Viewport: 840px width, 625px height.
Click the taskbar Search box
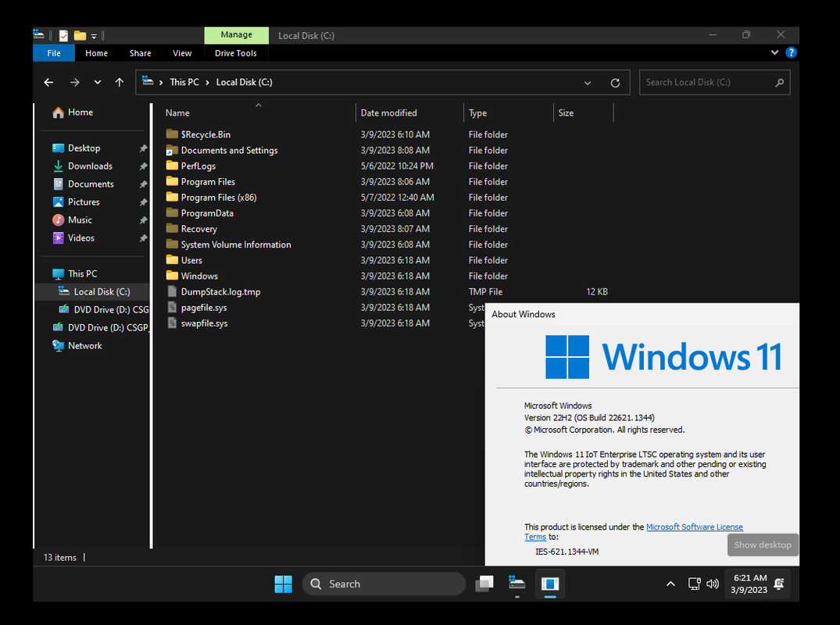point(384,584)
